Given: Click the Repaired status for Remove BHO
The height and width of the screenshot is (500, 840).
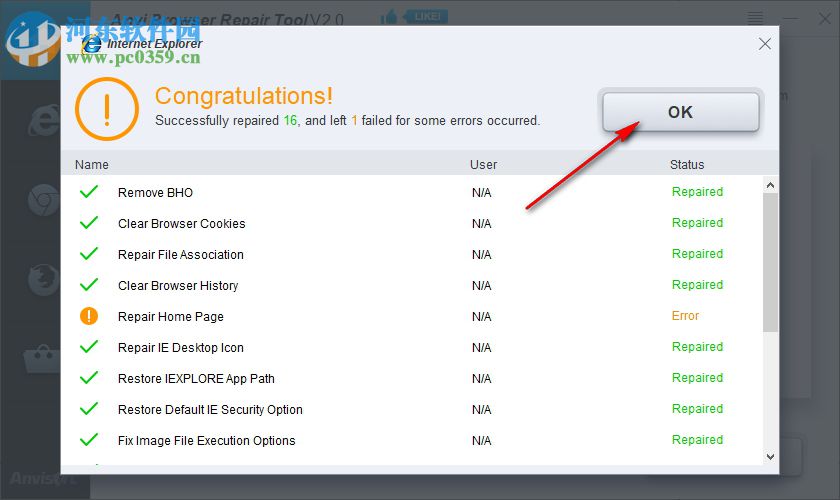Looking at the screenshot, I should pos(698,192).
